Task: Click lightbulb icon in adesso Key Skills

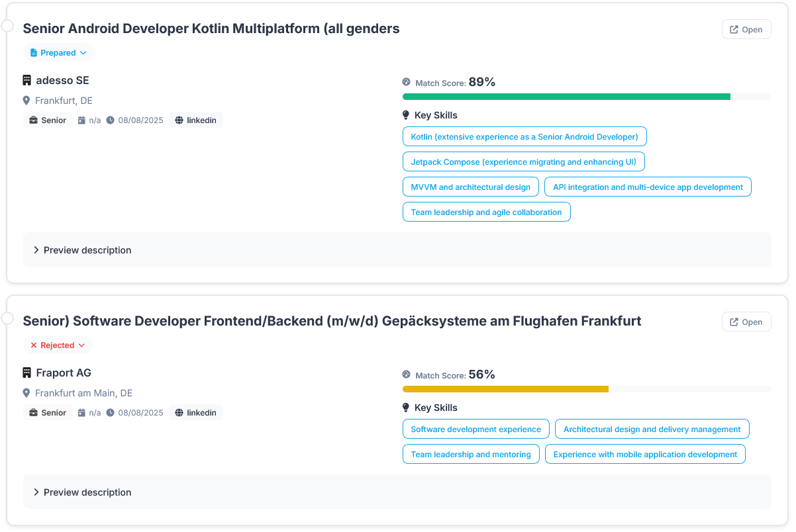Action: (406, 115)
